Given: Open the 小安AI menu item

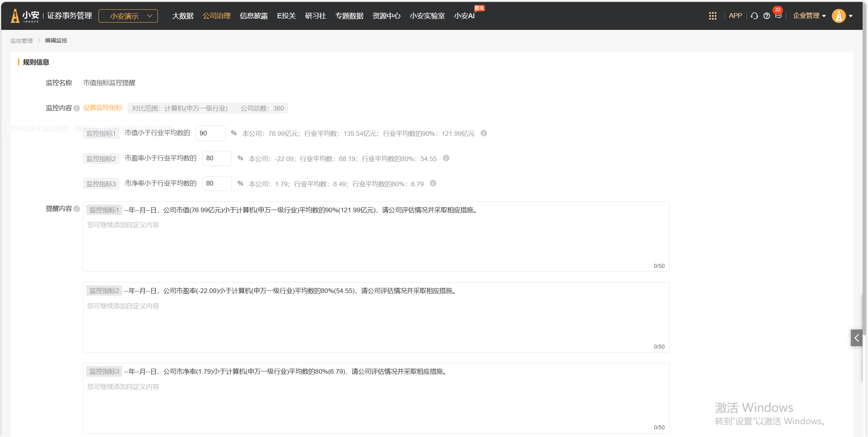Looking at the screenshot, I should [464, 16].
